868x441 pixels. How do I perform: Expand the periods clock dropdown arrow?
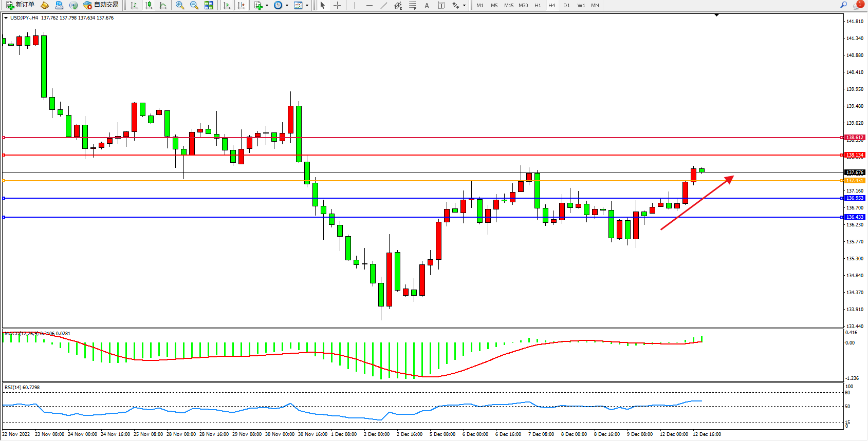coord(287,5)
